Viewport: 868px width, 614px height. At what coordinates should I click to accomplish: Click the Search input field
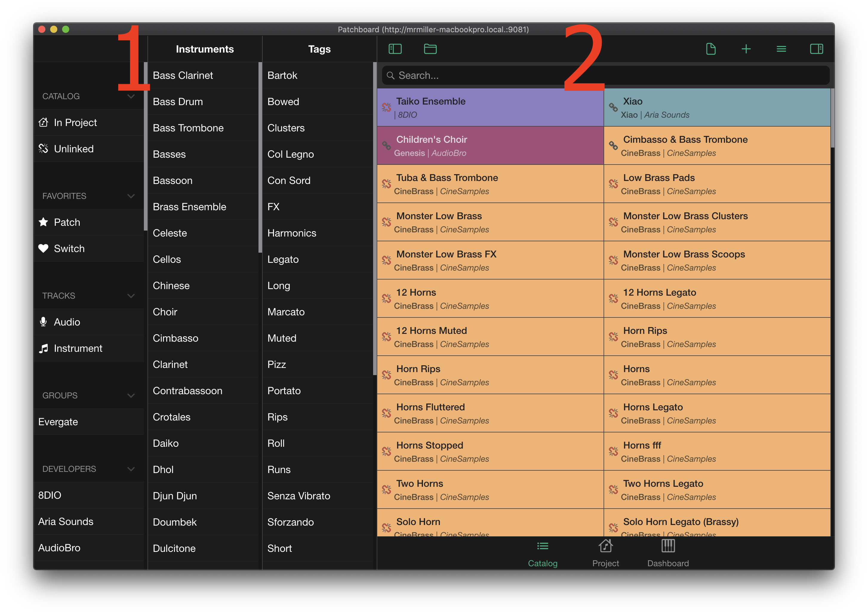[605, 75]
